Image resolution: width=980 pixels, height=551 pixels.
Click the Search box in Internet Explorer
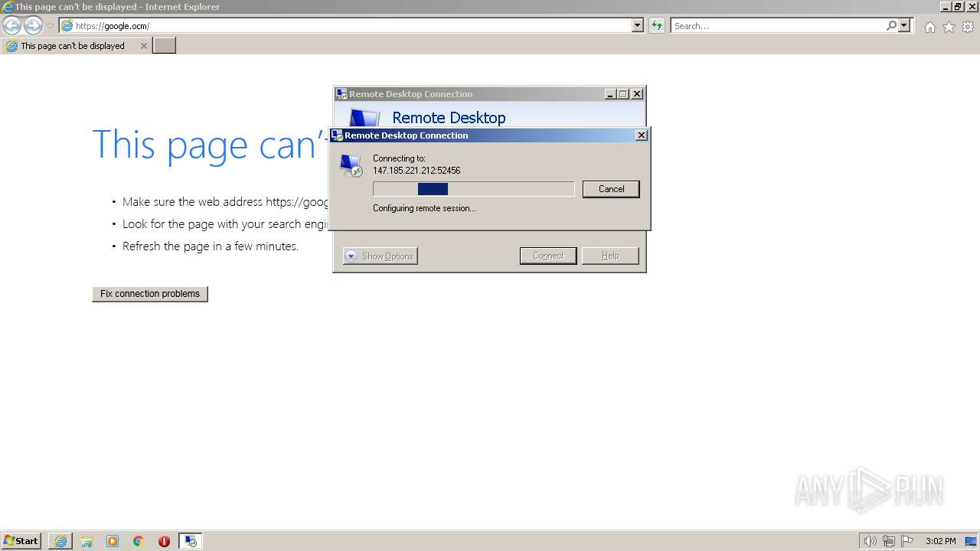pyautogui.click(x=778, y=26)
